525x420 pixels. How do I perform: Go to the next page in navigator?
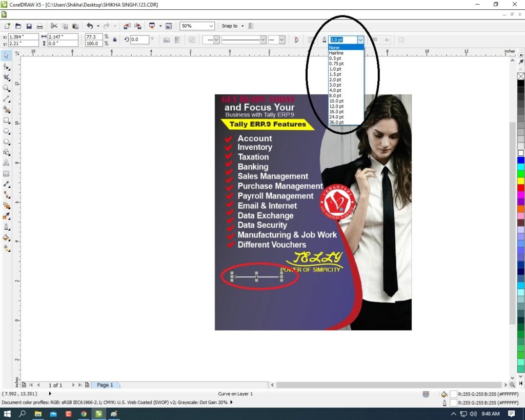(x=73, y=385)
